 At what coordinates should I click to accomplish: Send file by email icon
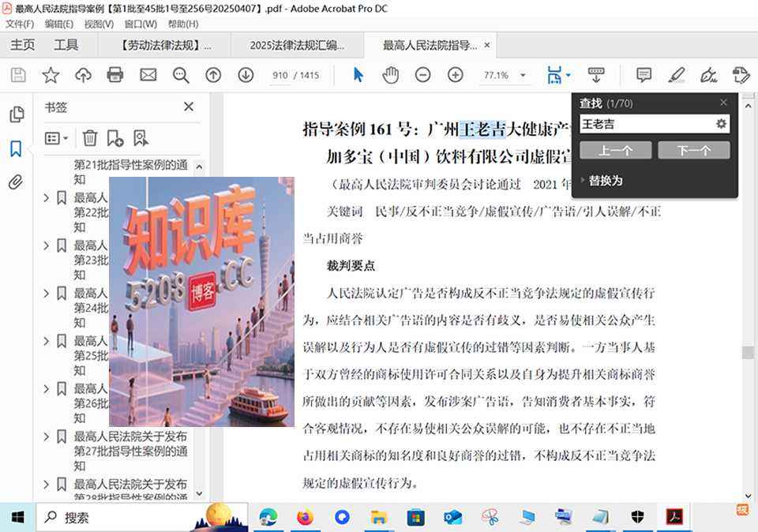[148, 75]
